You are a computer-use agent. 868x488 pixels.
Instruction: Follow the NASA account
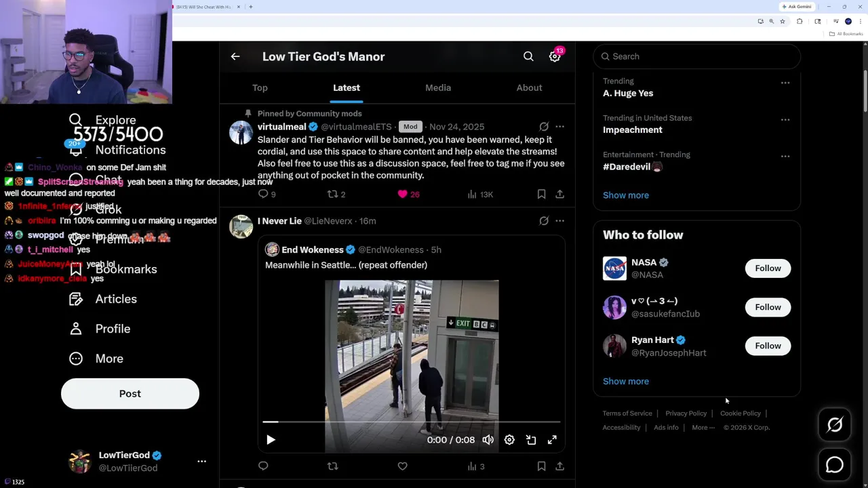click(768, 268)
